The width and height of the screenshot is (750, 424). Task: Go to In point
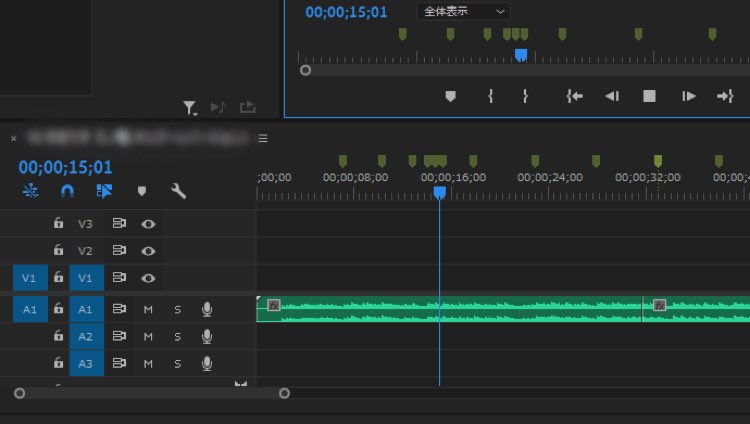click(x=574, y=96)
